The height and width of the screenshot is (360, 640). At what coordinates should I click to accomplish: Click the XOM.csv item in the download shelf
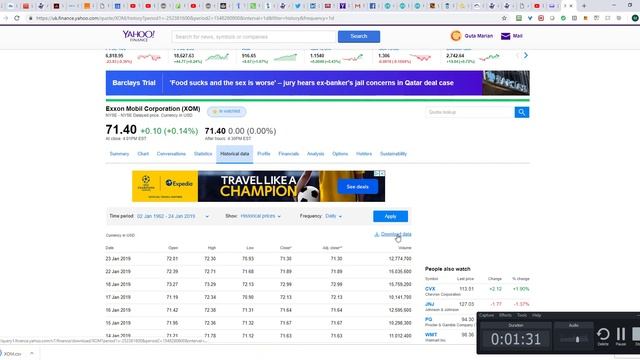click(12, 353)
